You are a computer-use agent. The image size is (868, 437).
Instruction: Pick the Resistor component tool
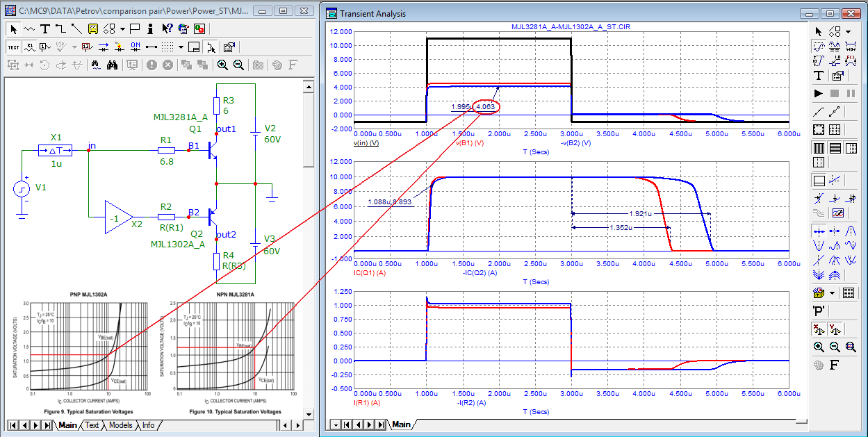coord(29,29)
